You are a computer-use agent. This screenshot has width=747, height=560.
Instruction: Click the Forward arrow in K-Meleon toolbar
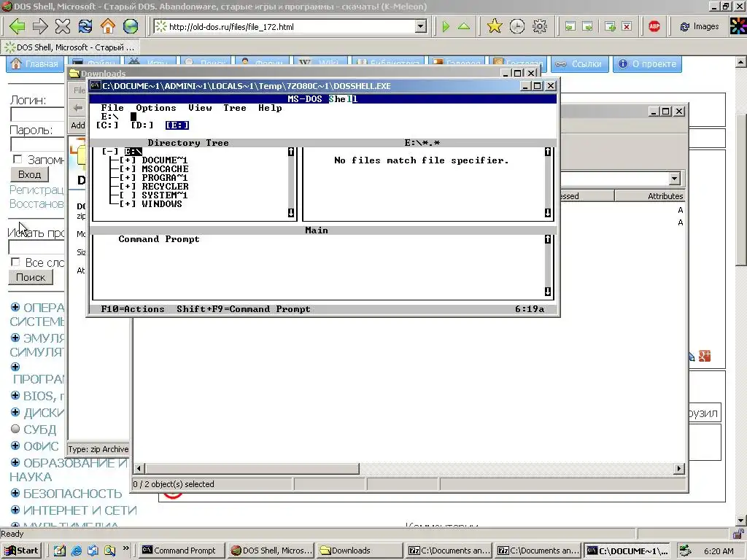tap(40, 26)
